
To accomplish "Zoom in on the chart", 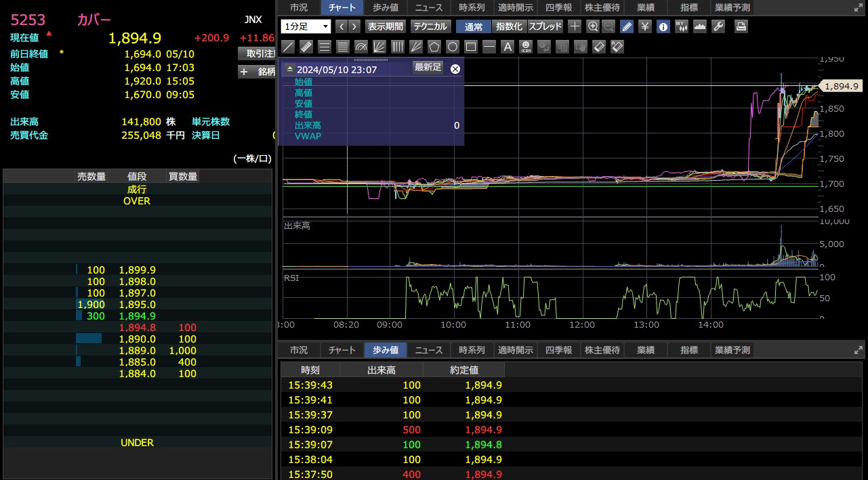I will click(593, 26).
